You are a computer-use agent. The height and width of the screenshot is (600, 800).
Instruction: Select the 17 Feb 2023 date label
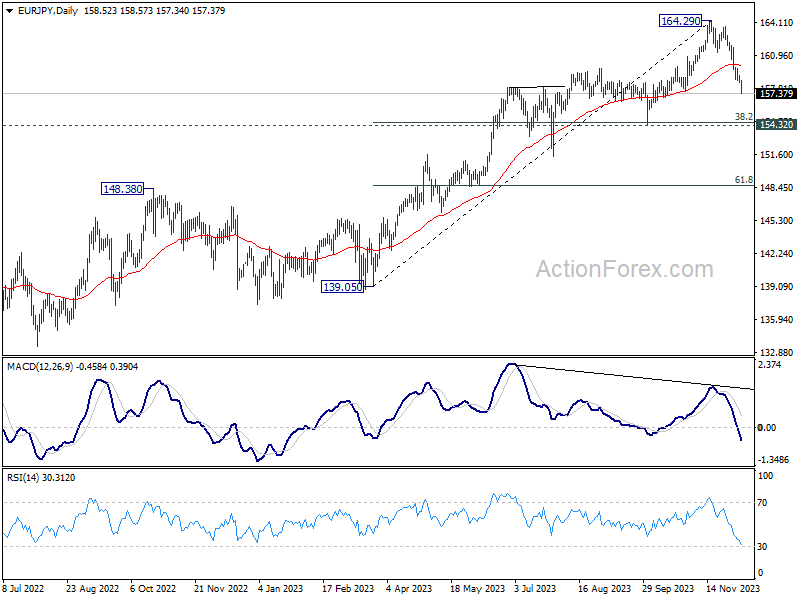click(348, 588)
